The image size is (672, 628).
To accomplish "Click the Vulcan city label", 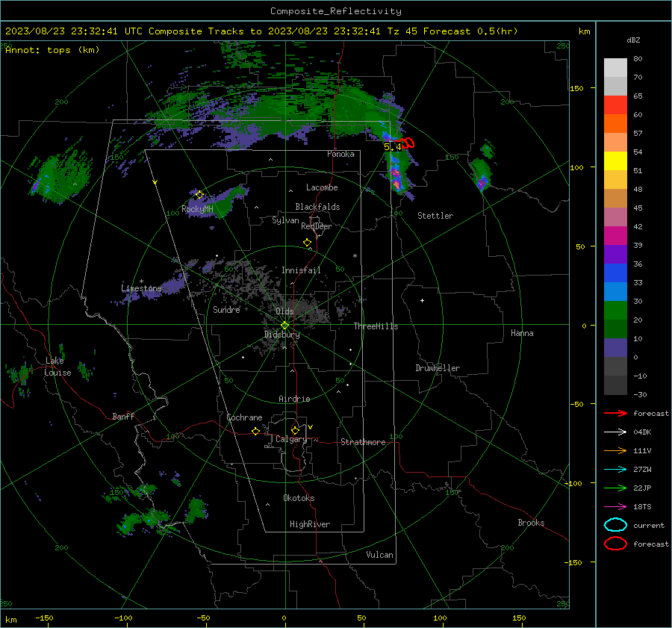I will coord(379,555).
